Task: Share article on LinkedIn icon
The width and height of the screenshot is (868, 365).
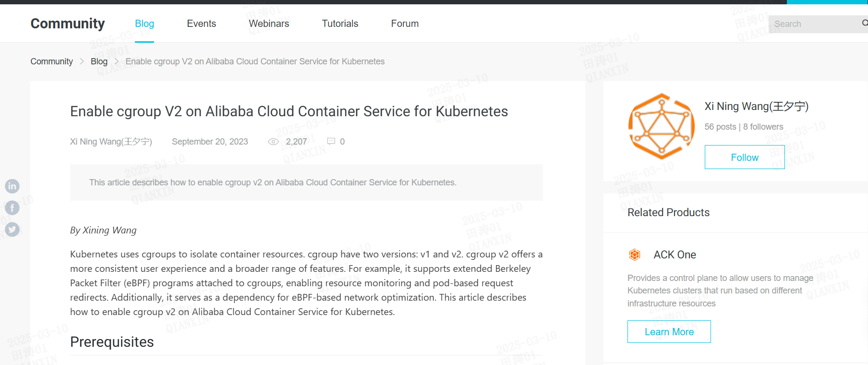Action: click(x=12, y=186)
